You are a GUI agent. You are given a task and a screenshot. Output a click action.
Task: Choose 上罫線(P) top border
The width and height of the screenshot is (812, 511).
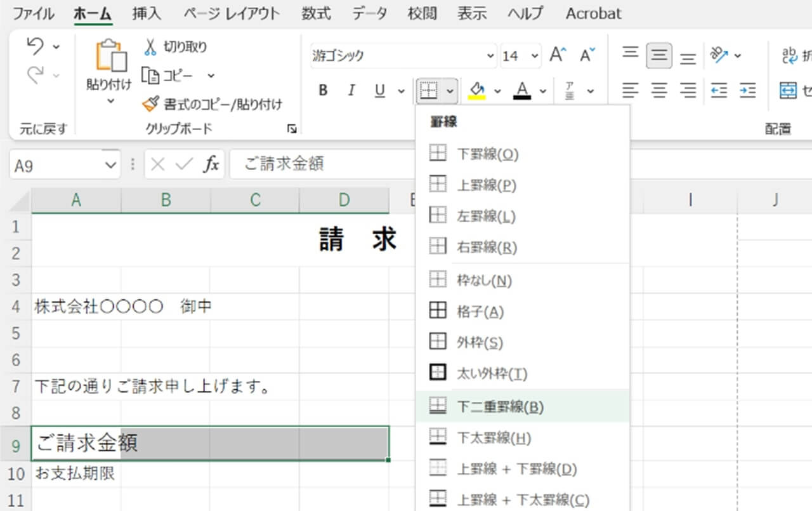pos(523,185)
